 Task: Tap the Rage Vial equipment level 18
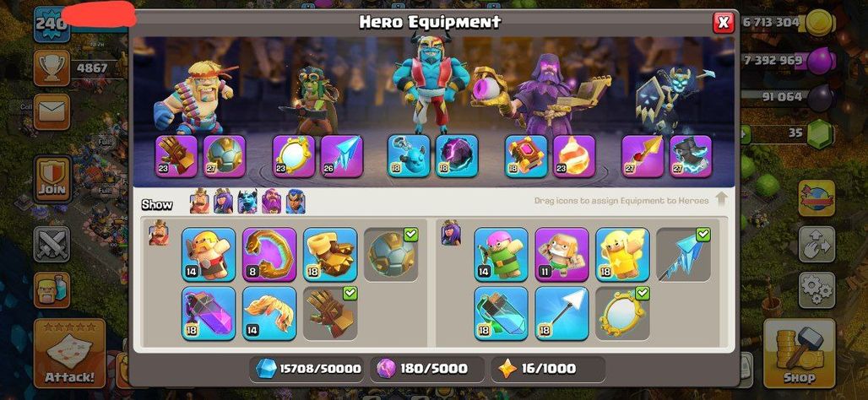click(x=209, y=313)
